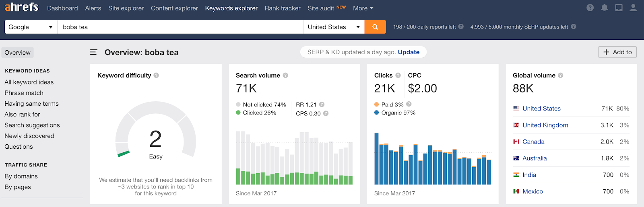The height and width of the screenshot is (207, 644).
Task: Click the help icon beside daily reports left
Action: click(461, 27)
